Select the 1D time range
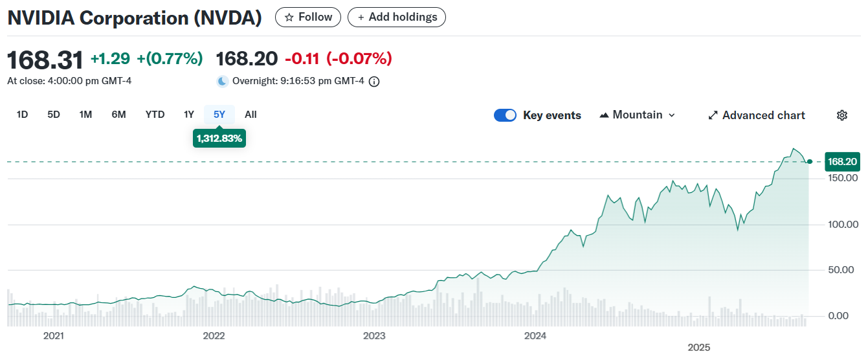The width and height of the screenshot is (868, 360). point(22,115)
